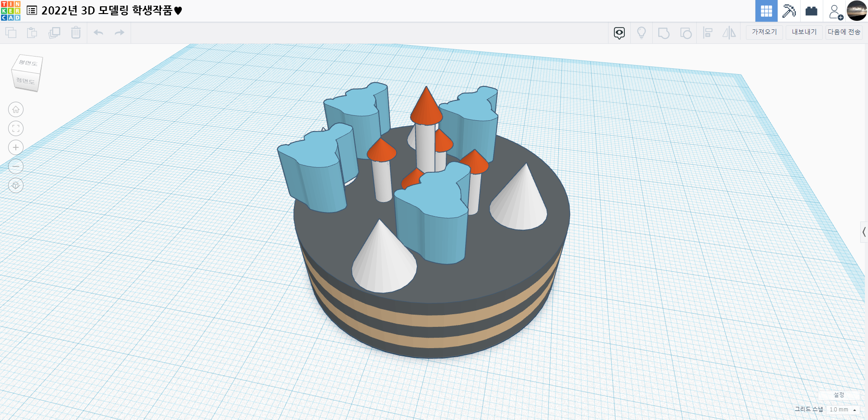This screenshot has width=868, height=420.
Task: Open the design list icon
Action: 32,10
